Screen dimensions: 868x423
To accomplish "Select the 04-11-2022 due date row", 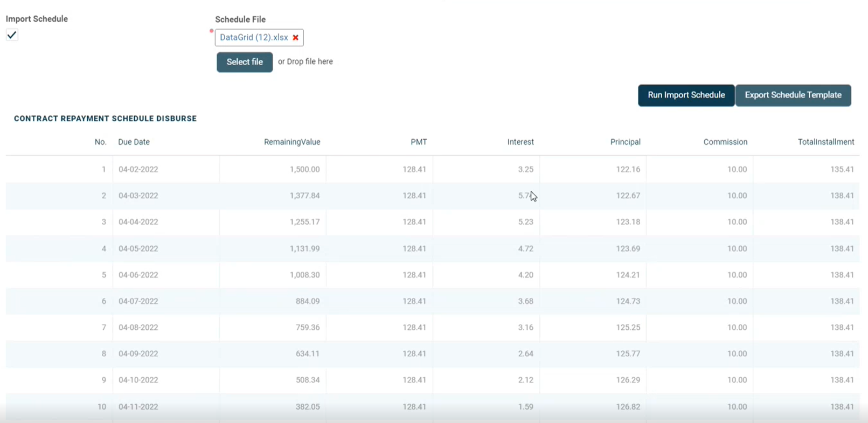I will pos(138,407).
